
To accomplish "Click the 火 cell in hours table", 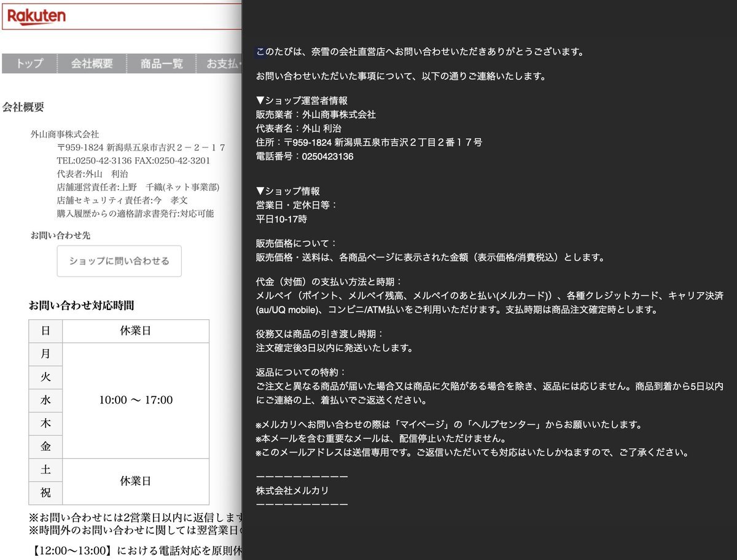I will [x=45, y=378].
